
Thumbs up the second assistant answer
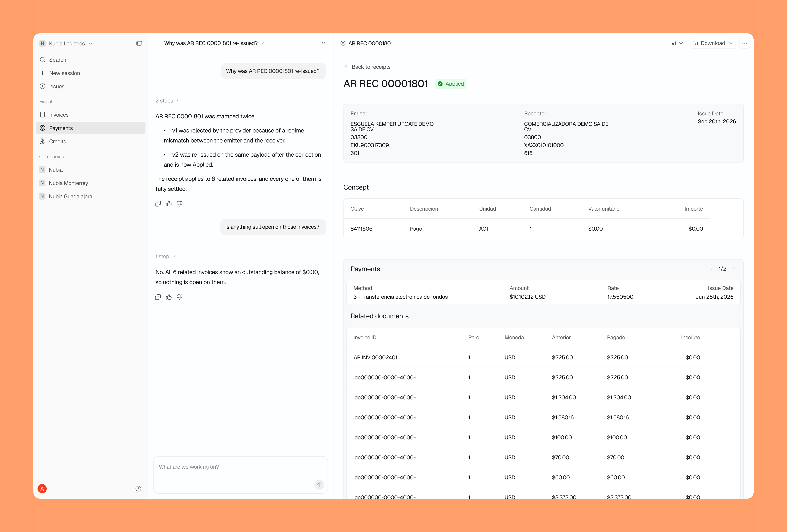169,297
